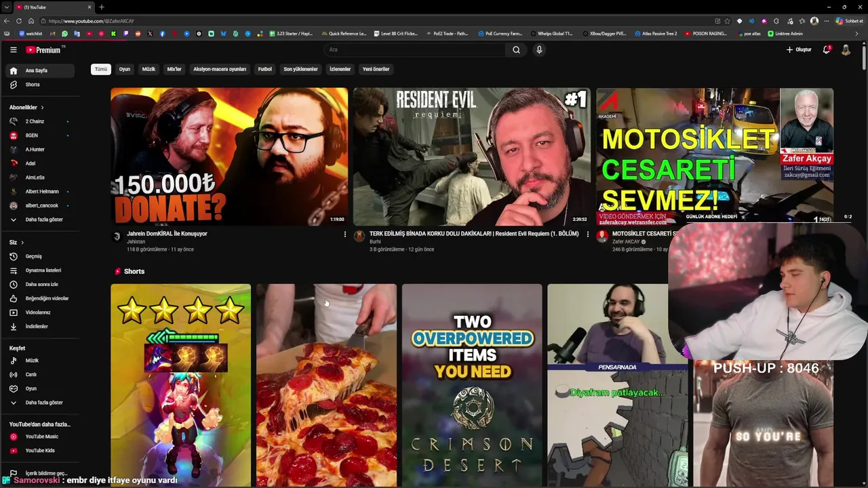Image resolution: width=868 pixels, height=488 pixels.
Task: Open the notifications bell
Action: coord(826,49)
